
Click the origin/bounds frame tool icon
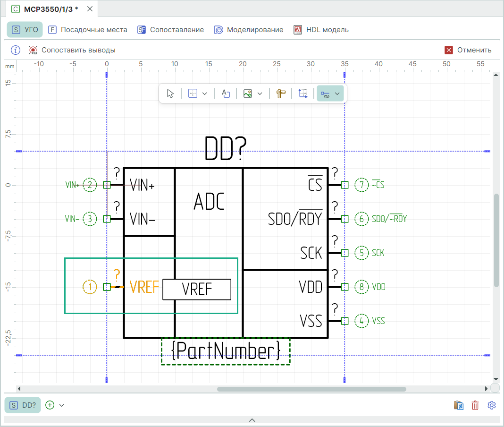(x=303, y=94)
